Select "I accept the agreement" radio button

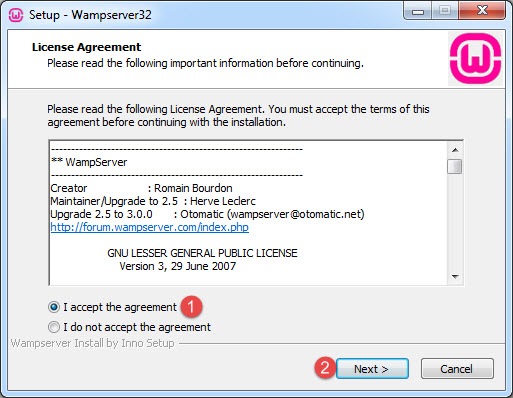click(54, 307)
